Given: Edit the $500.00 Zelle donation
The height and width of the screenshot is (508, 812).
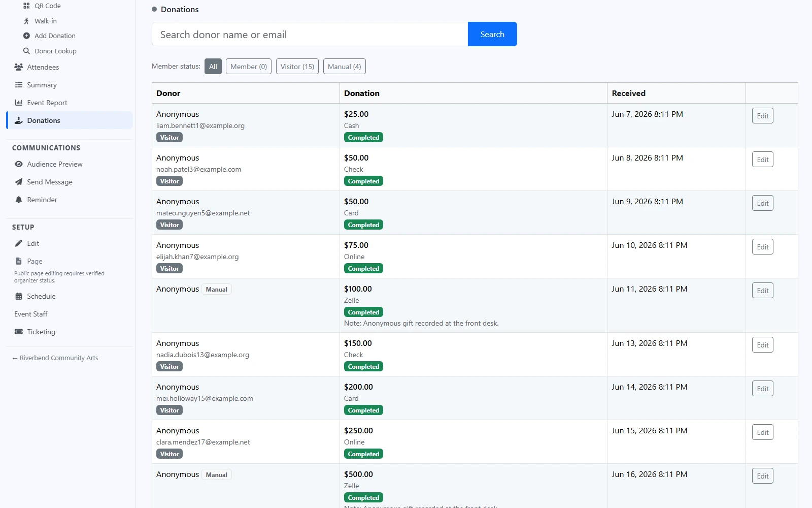Looking at the screenshot, I should click(762, 476).
